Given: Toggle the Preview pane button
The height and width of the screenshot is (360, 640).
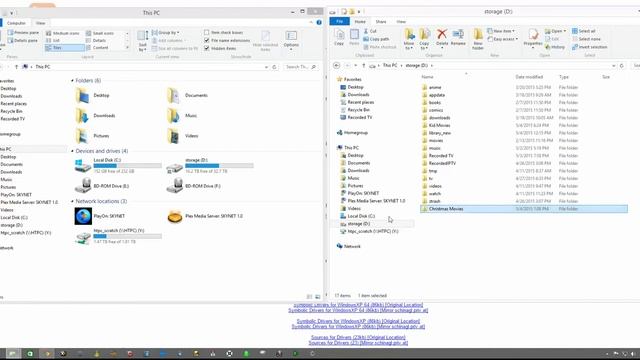Looking at the screenshot, I should pos(23,32).
